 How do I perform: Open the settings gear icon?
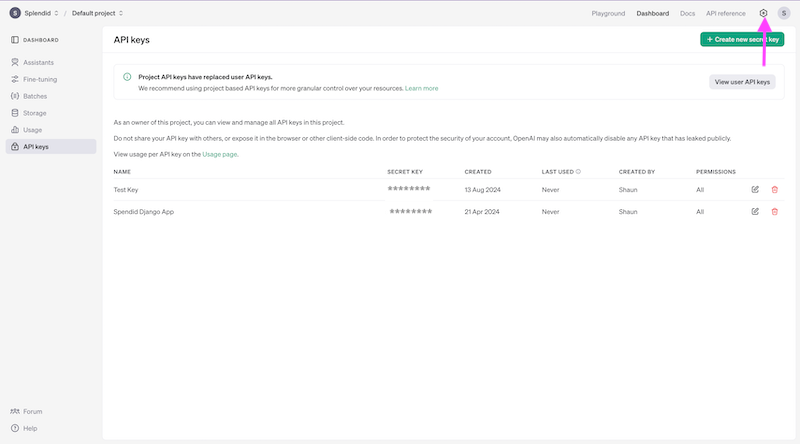tap(763, 13)
